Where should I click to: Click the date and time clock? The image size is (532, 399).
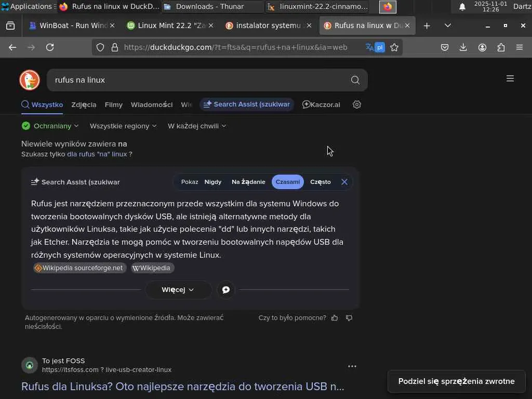(x=490, y=6)
